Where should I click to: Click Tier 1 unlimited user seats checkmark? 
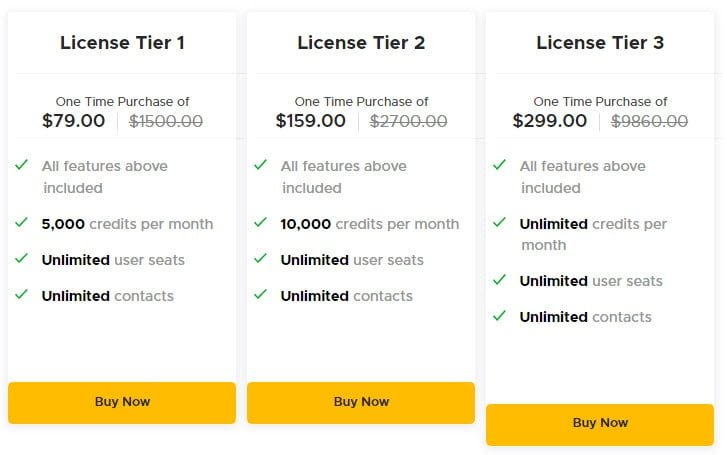point(21,259)
